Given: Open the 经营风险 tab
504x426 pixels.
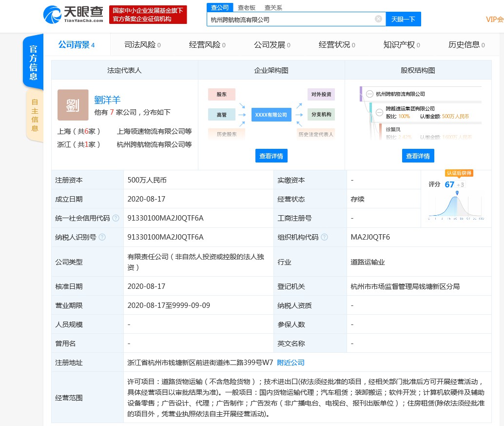Looking at the screenshot, I should coord(207,45).
